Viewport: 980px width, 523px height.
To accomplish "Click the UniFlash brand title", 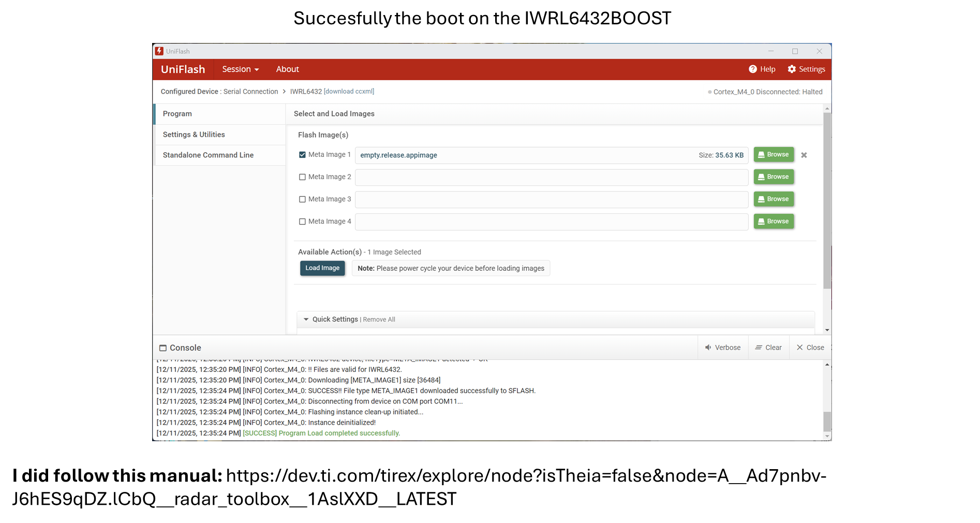I will point(183,69).
